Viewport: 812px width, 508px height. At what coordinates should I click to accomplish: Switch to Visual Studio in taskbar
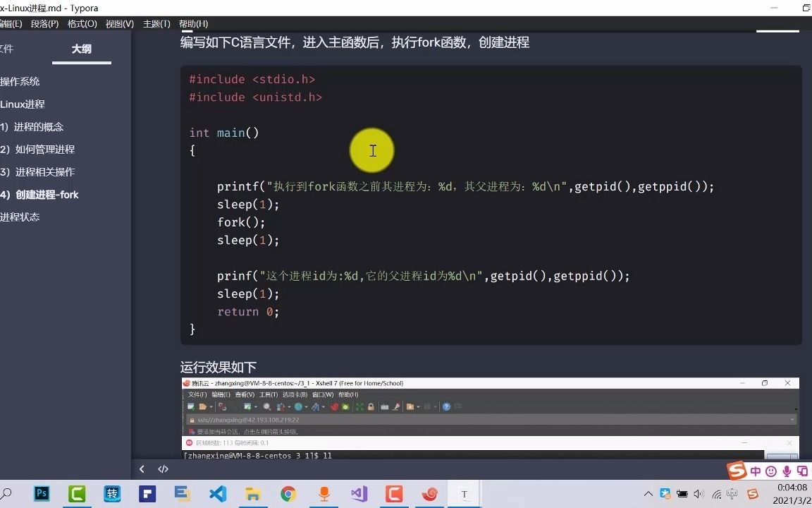click(359, 493)
